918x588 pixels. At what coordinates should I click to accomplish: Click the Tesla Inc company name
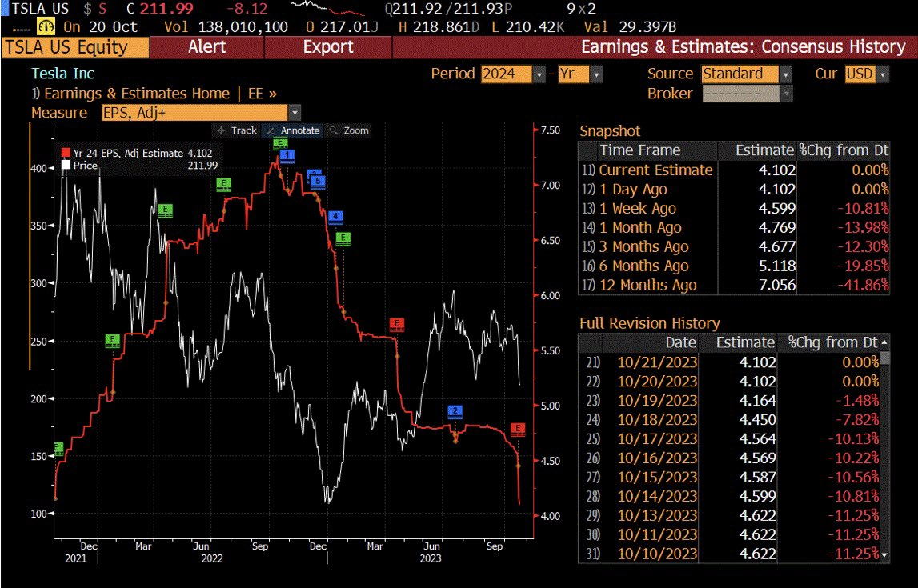click(x=63, y=74)
